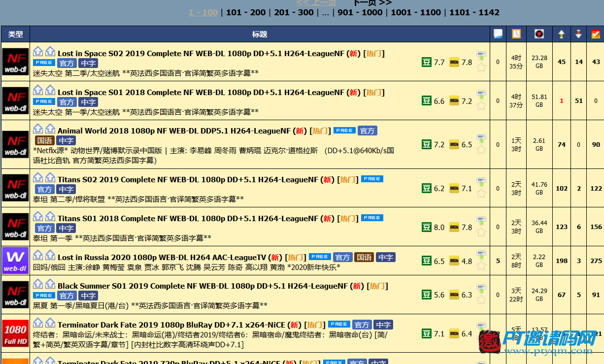Click the NF web-dl icon beside Lost in Space S01
Image resolution: width=604 pixels, height=364 pixels.
(15, 100)
